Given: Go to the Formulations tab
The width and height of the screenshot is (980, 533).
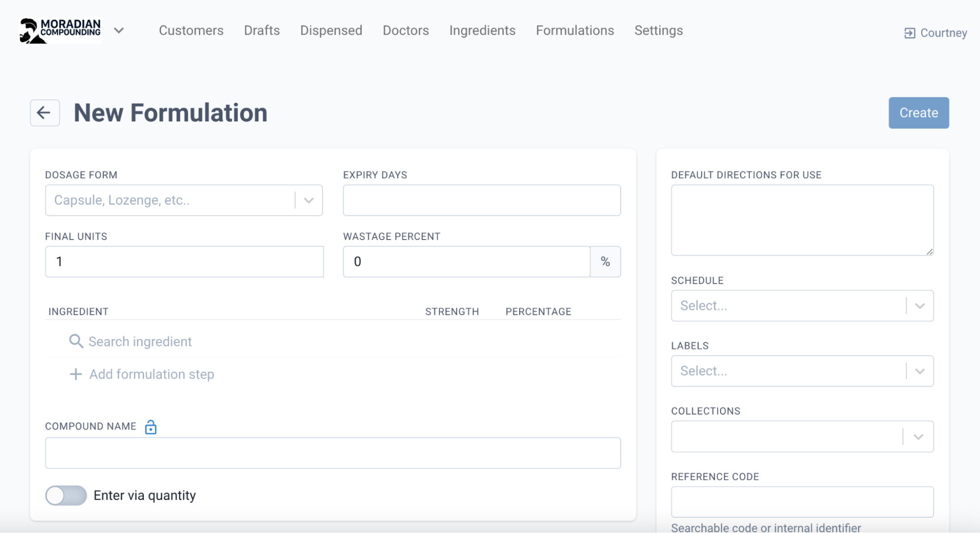Looking at the screenshot, I should pyautogui.click(x=575, y=30).
